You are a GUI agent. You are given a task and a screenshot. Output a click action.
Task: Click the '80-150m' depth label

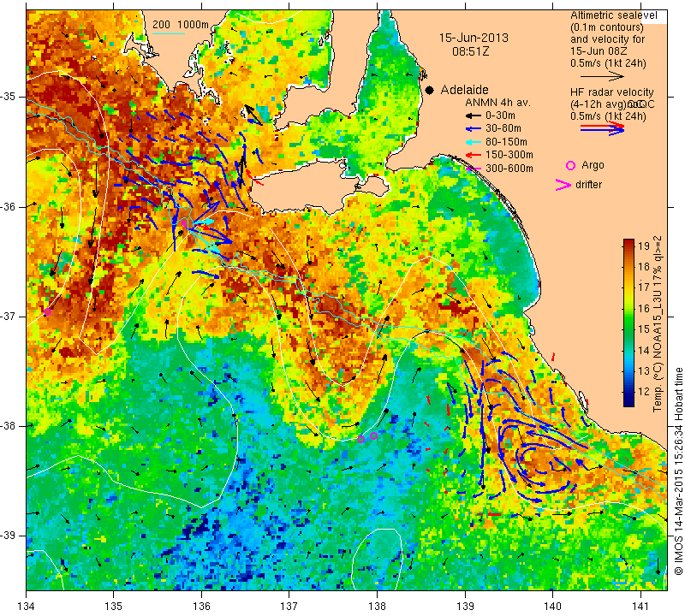[506, 142]
